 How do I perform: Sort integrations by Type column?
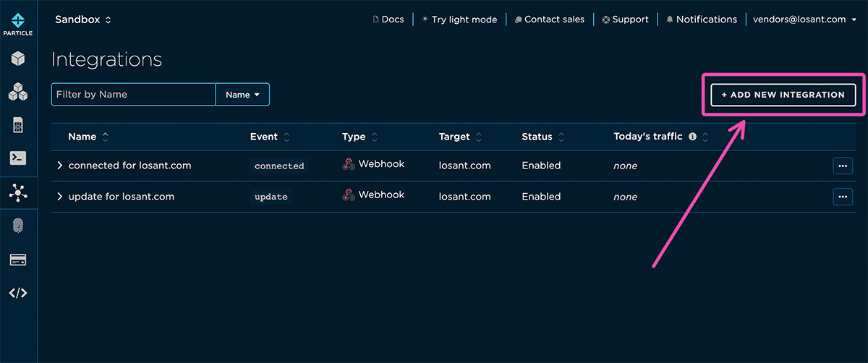(x=359, y=137)
